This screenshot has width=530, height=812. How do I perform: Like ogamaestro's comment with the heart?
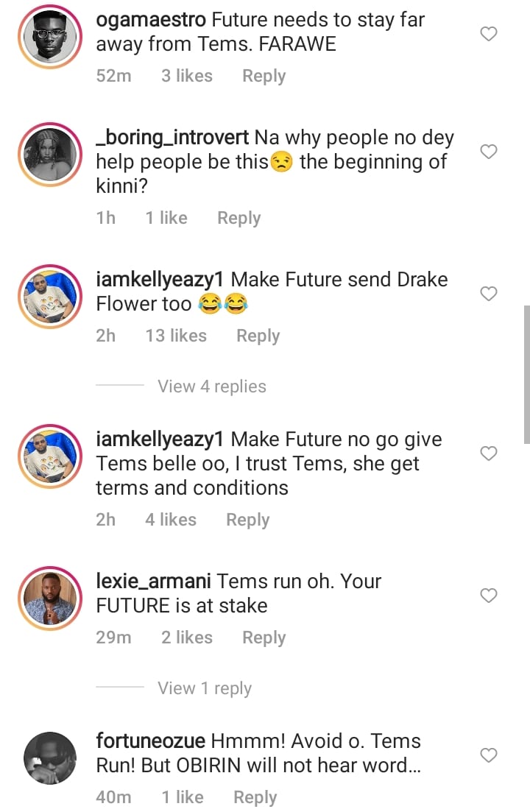click(489, 34)
